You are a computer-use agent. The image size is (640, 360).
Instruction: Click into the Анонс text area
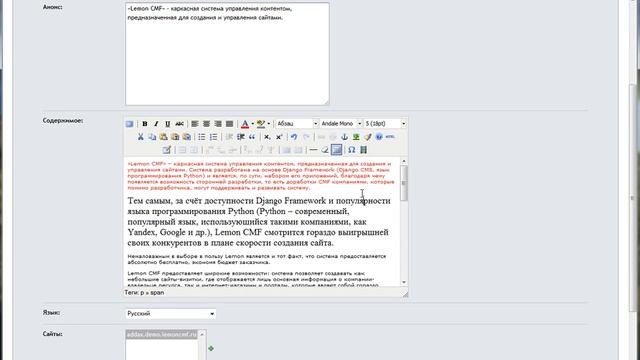point(227,54)
